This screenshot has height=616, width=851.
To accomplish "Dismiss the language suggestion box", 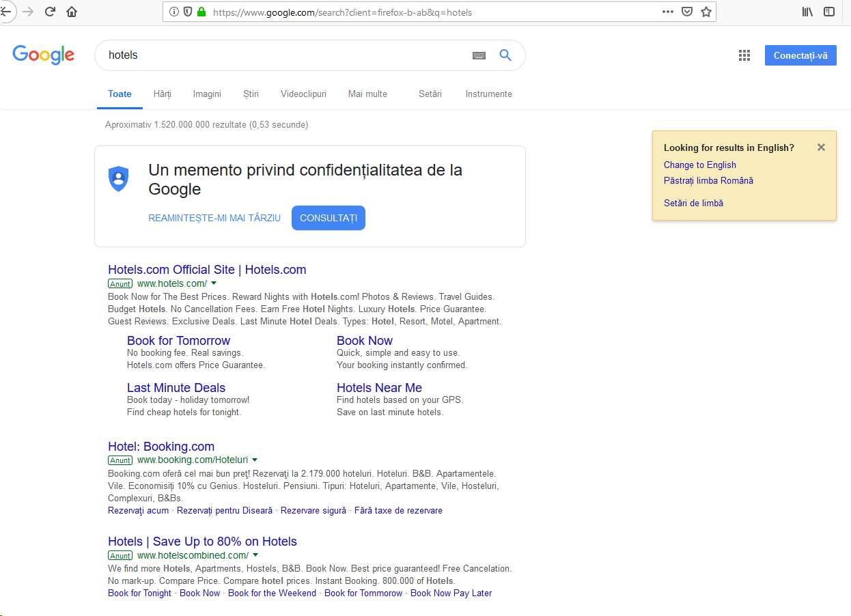I will (x=821, y=147).
